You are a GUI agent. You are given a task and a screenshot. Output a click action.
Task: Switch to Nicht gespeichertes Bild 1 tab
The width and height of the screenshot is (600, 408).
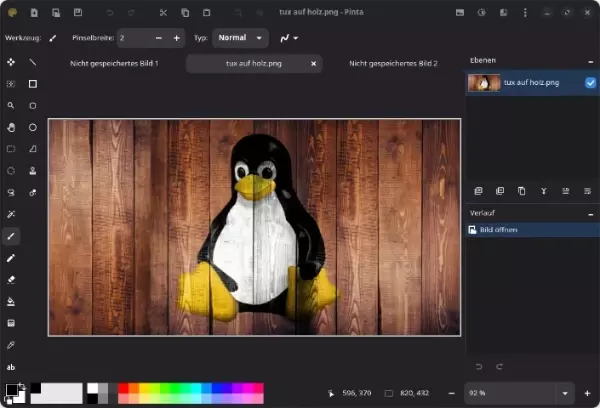(114, 64)
